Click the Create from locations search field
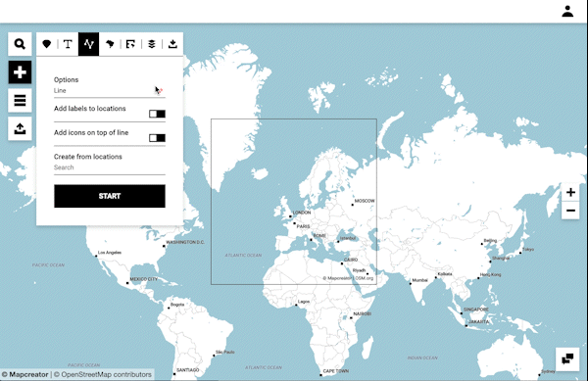Image resolution: width=588 pixels, height=381 pixels. [x=110, y=167]
